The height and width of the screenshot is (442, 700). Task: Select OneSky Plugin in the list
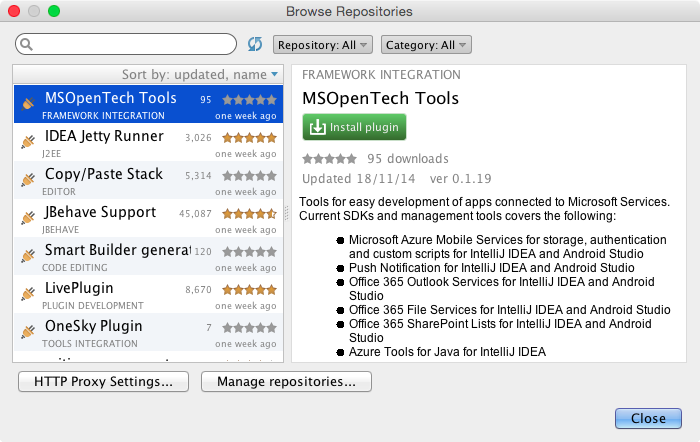pyautogui.click(x=148, y=332)
